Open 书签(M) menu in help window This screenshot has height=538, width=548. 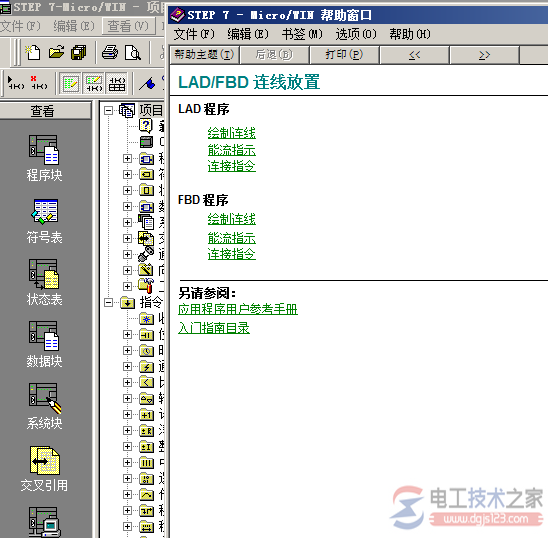point(302,34)
